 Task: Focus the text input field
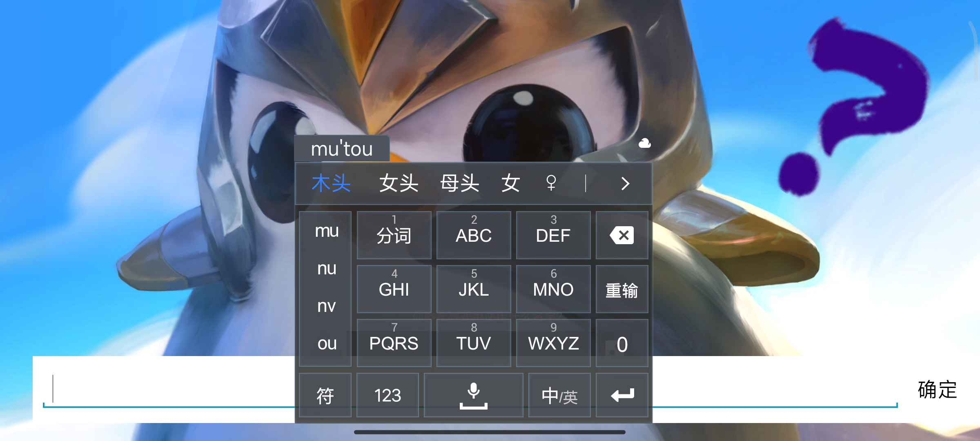[470, 389]
